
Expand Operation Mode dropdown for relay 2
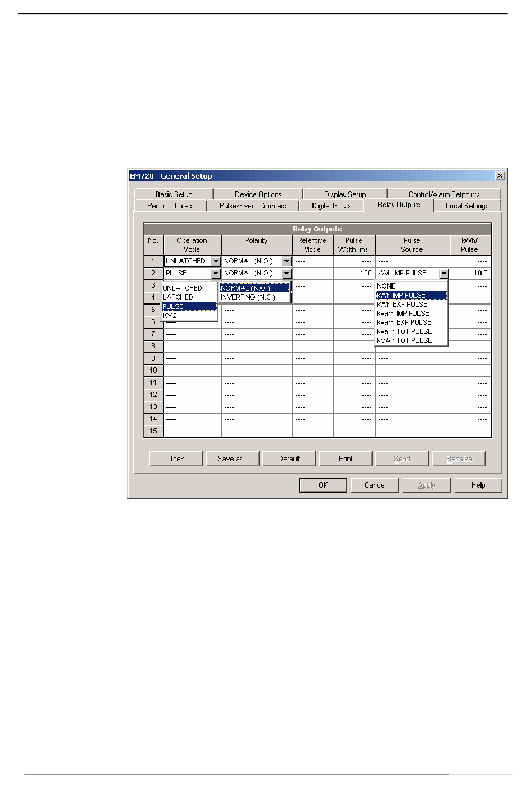[x=216, y=274]
